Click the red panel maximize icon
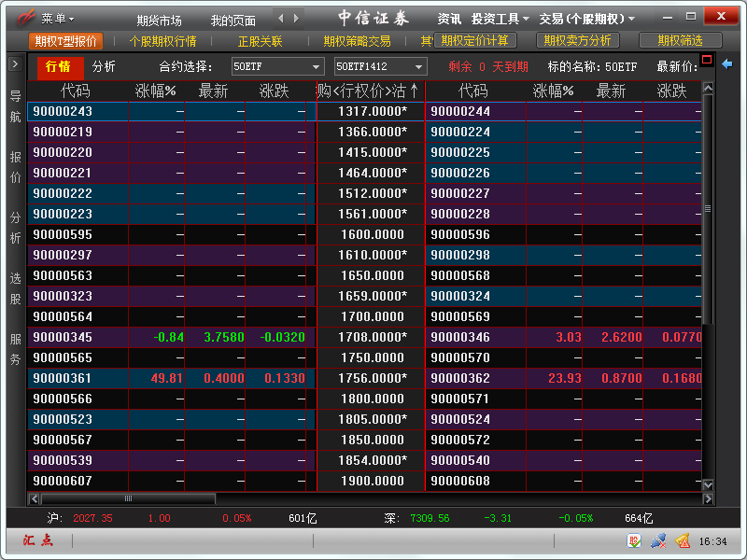Screen dimensions: 747x560 point(707,63)
